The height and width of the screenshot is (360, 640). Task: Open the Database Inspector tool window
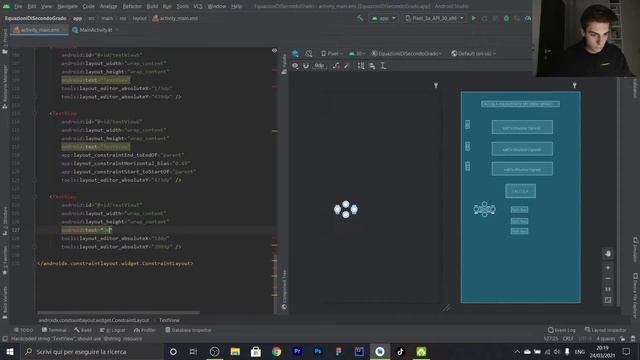pos(188,330)
